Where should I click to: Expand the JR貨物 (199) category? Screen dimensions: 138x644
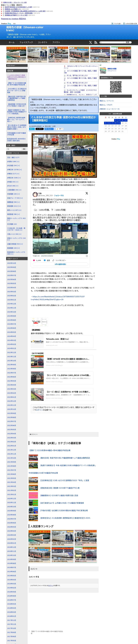[x=18, y=162]
